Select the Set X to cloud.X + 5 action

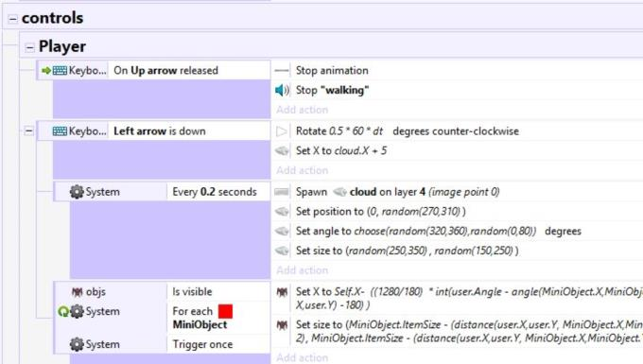(x=457, y=151)
